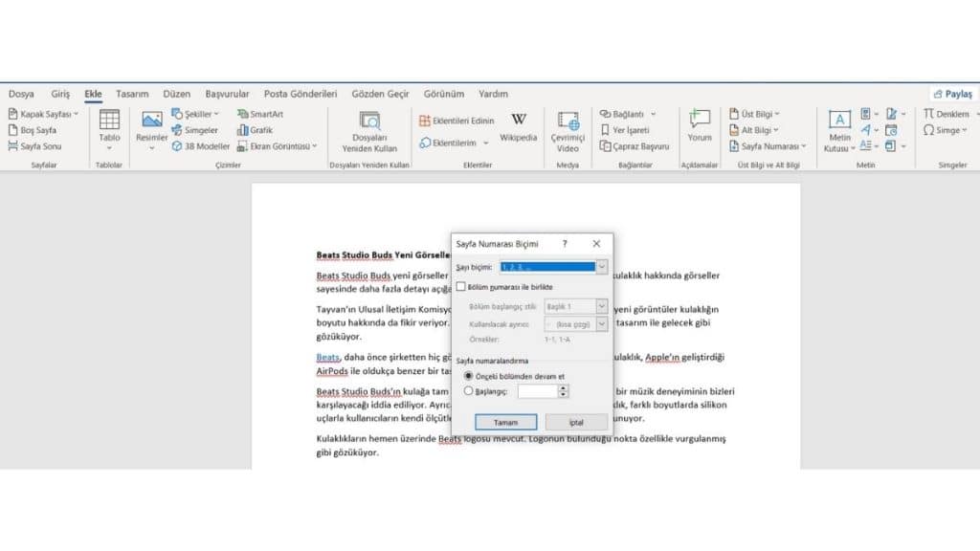980x551 pixels.
Task: Open the Sayı biçimi dropdown
Action: pyautogui.click(x=601, y=267)
